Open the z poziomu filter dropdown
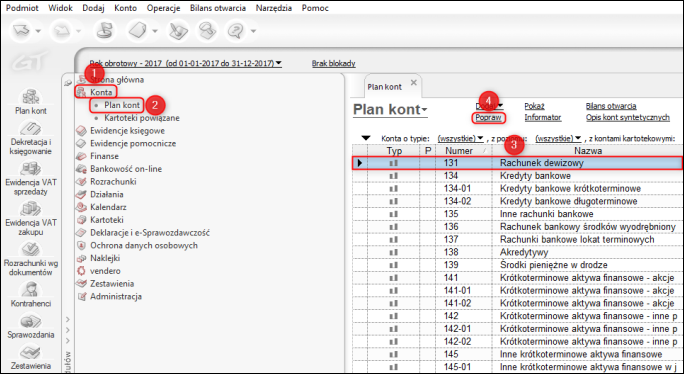 [x=559, y=138]
